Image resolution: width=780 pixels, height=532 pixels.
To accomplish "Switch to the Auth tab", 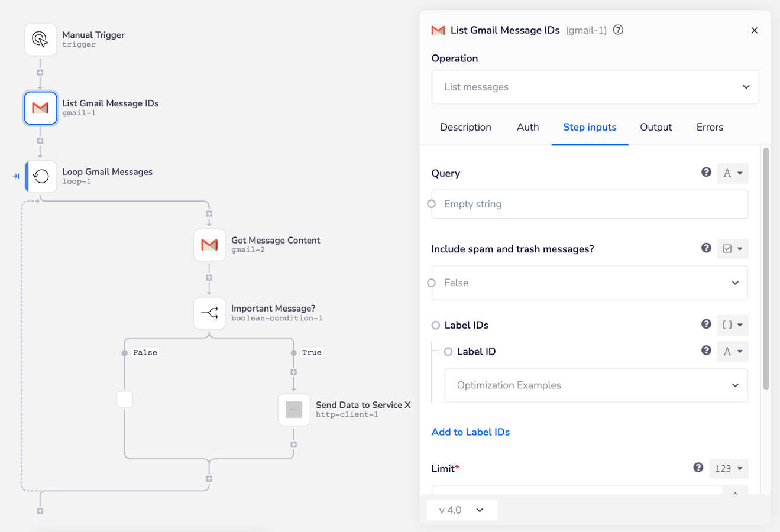I will [527, 128].
